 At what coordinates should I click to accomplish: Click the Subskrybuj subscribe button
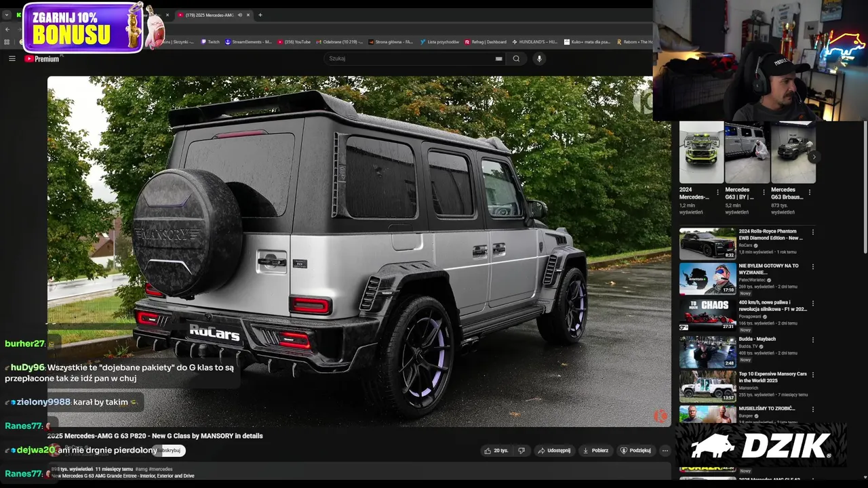point(169,450)
